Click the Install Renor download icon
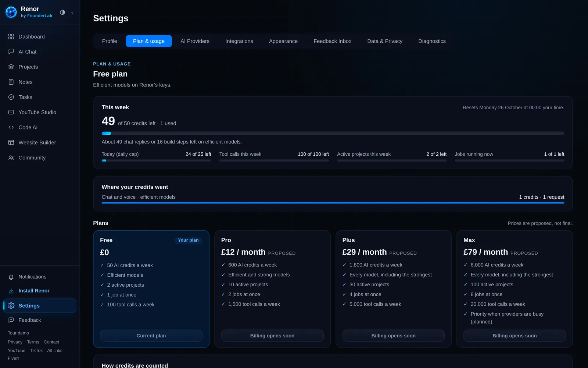Image resolution: width=588 pixels, height=368 pixels. point(11,290)
